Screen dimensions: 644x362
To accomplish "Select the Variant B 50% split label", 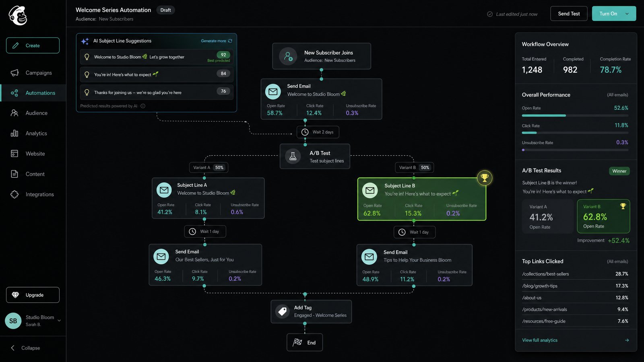I will tap(414, 167).
